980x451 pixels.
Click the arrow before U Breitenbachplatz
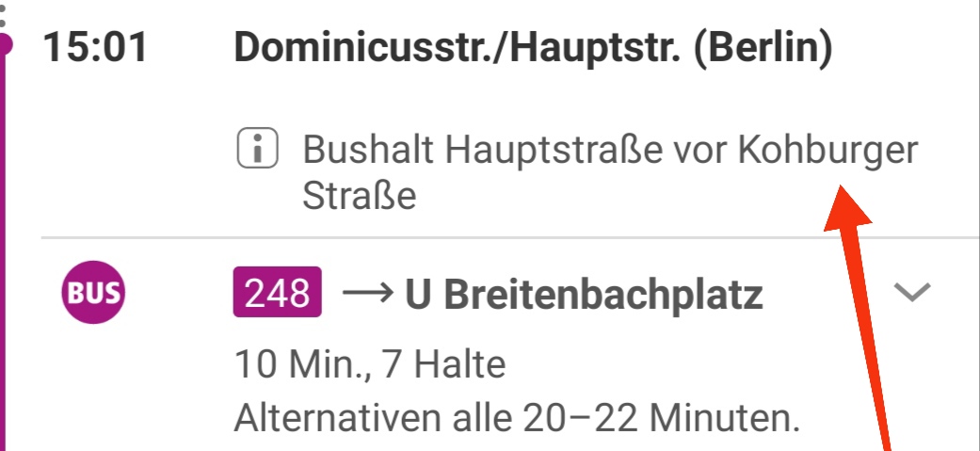(x=367, y=295)
